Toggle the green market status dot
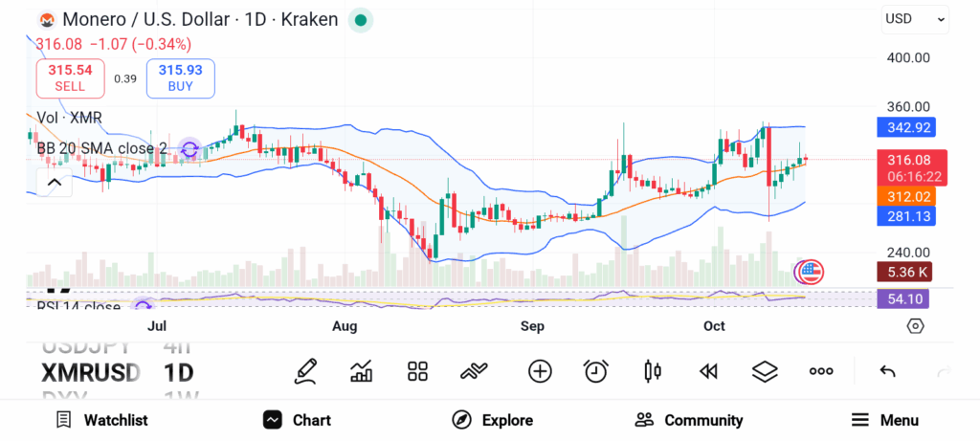This screenshot has width=980, height=441. click(x=360, y=19)
